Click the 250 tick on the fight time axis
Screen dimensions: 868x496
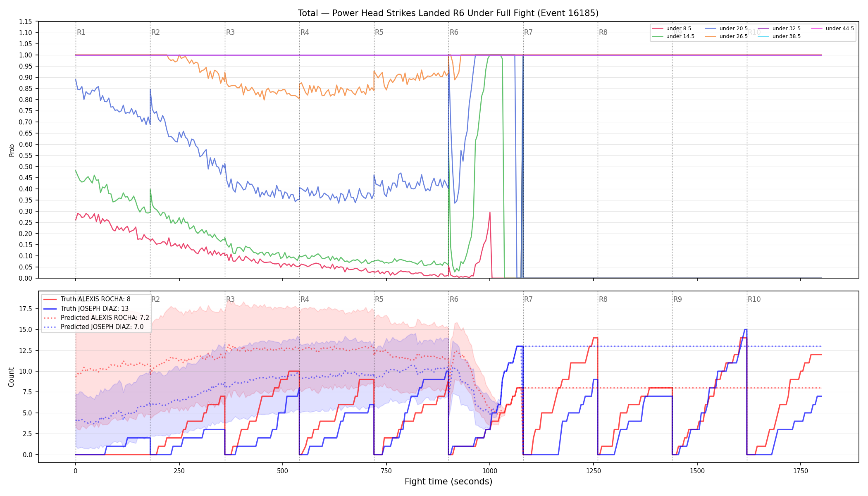click(179, 471)
